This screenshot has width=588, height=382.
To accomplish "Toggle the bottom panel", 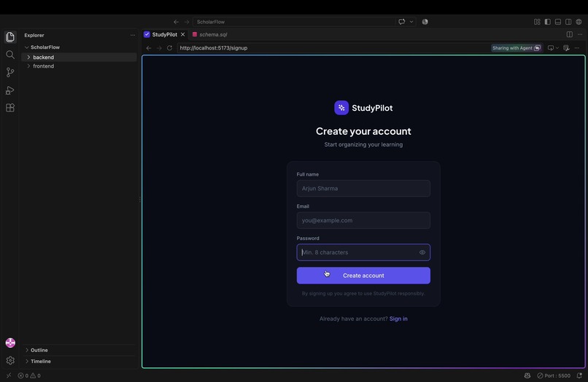I will pos(558,22).
